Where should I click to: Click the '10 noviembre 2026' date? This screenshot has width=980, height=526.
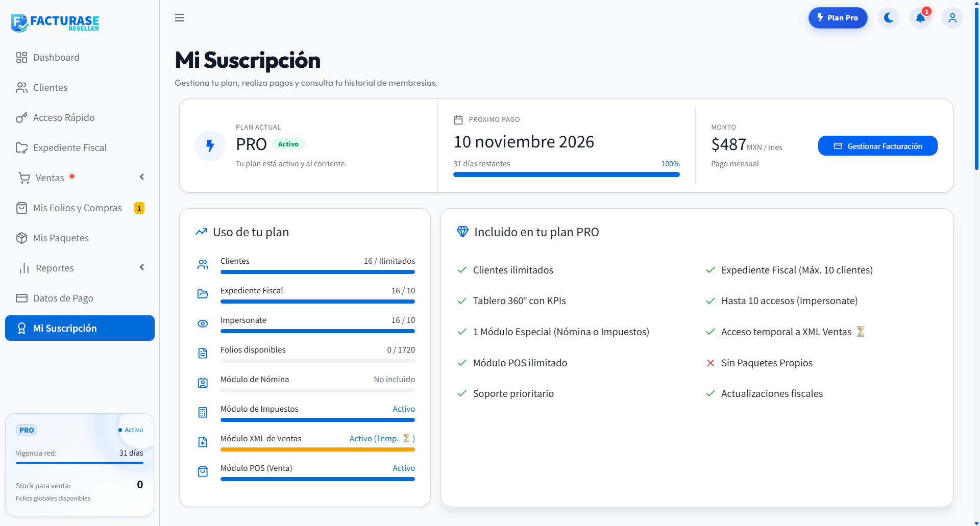click(x=524, y=142)
